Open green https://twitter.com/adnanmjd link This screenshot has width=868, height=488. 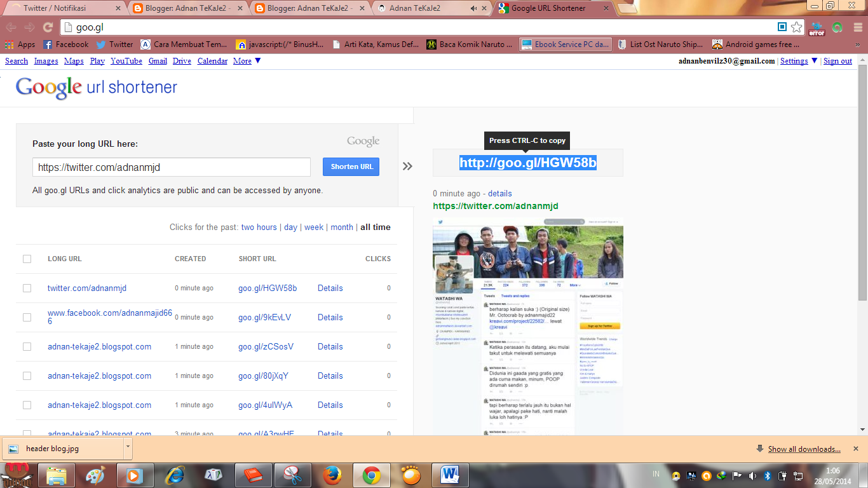click(x=496, y=206)
